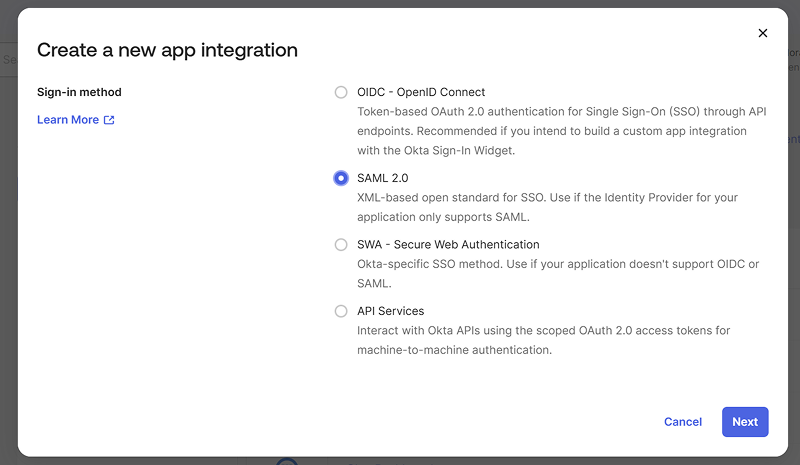The width and height of the screenshot is (800, 465).
Task: Select the SAML 2.0 radio button
Action: [x=341, y=178]
